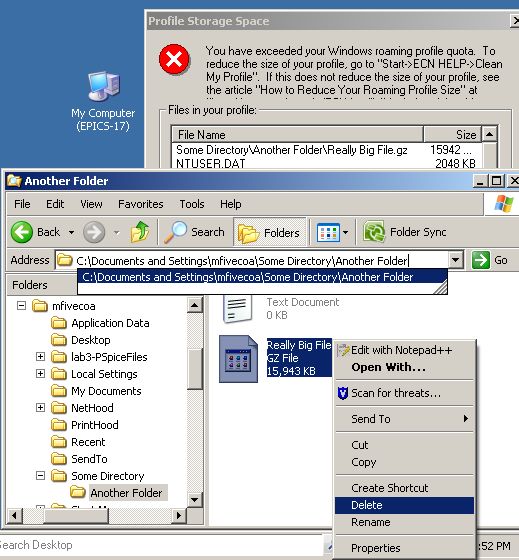Choose Rename from context menu

point(404,522)
